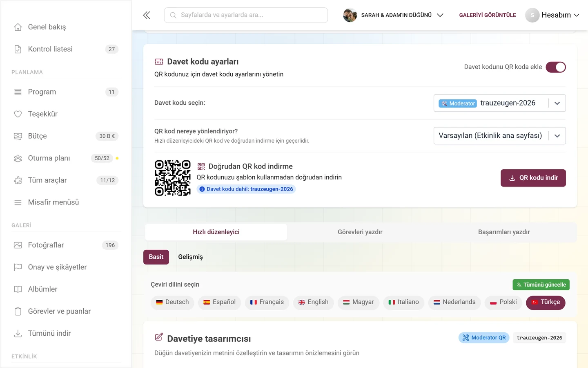Click the Tümünü indir download icon

(18, 334)
